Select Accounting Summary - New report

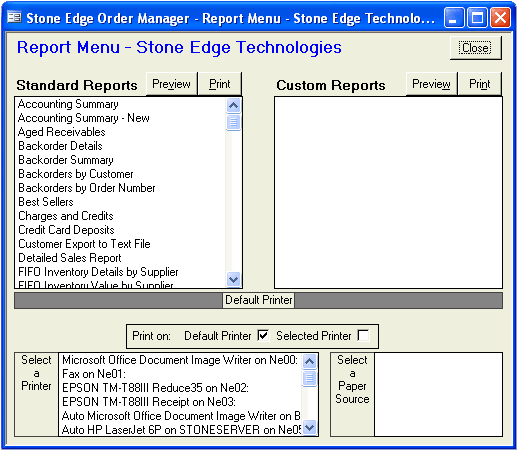pyautogui.click(x=121, y=118)
